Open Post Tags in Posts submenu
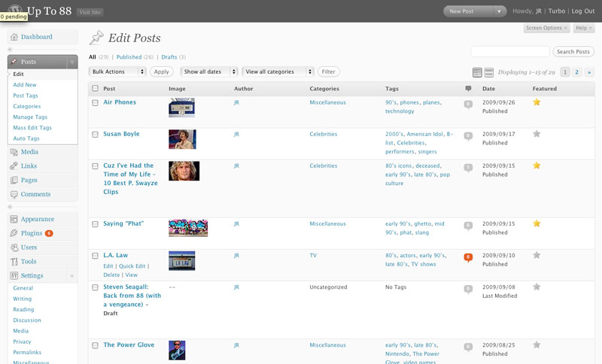The image size is (602, 364). [26, 96]
